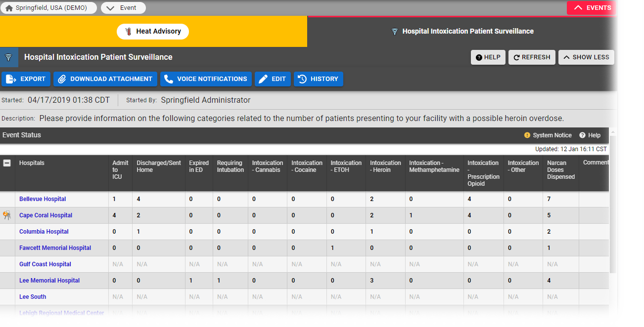Download the event attachment
Viewport: 644px width, 327px height.
coord(105,79)
